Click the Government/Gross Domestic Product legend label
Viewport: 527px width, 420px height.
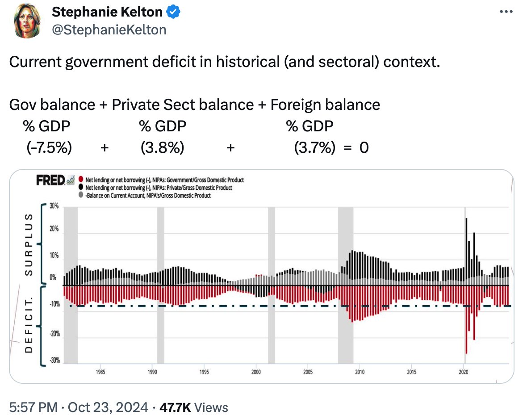pyautogui.click(x=164, y=180)
